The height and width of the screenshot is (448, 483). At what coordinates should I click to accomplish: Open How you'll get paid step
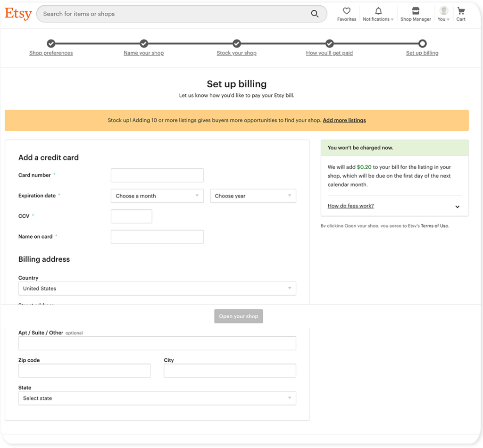[329, 53]
